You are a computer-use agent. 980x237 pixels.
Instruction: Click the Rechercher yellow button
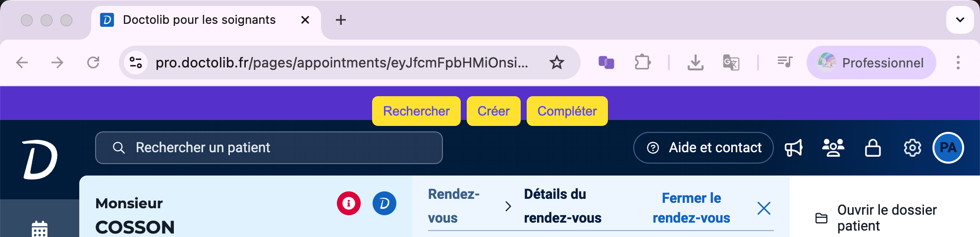coord(416,111)
